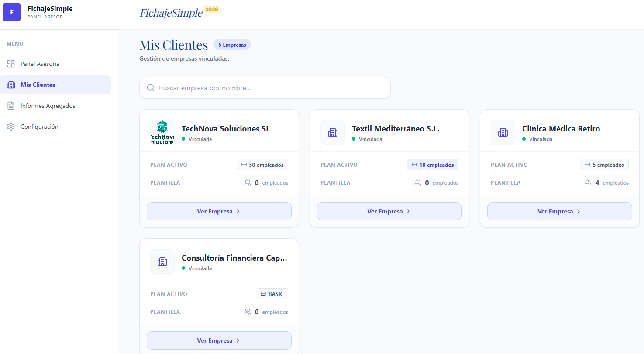Open the Panel Asesoría grid icon
644x354 pixels.
click(x=10, y=63)
